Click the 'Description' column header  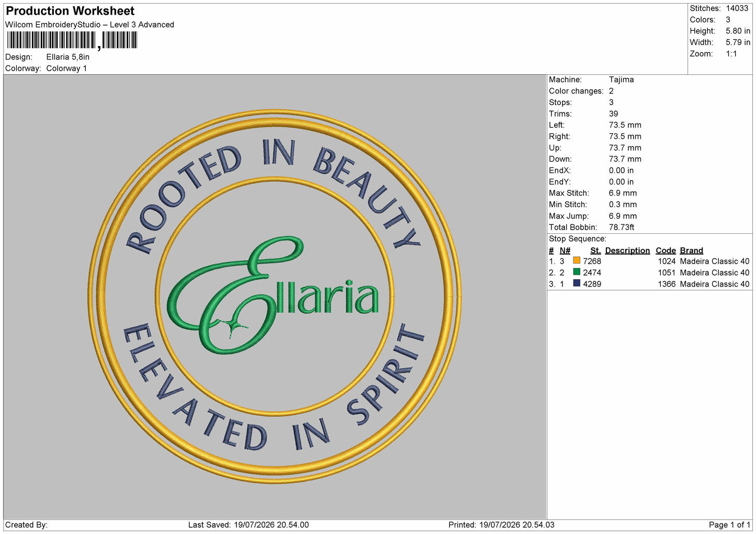(627, 251)
